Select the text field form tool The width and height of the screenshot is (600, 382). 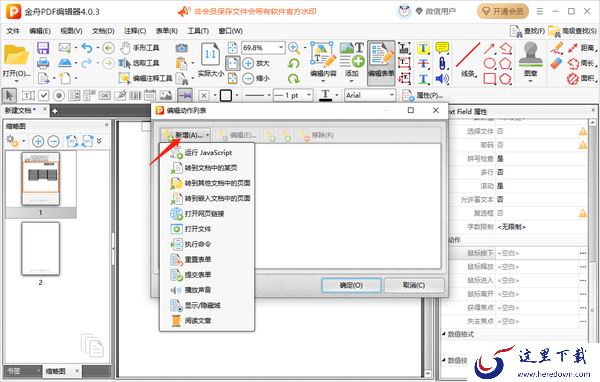[x=28, y=95]
